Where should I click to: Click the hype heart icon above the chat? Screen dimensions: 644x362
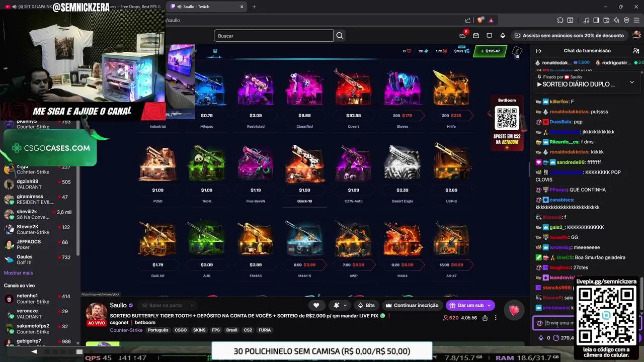[x=514, y=310]
